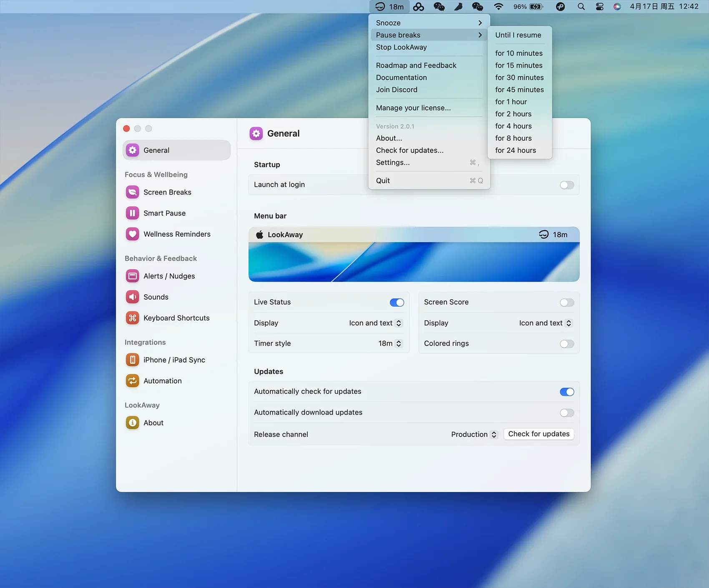Change the Release channel Production dropdown
Image resolution: width=709 pixels, height=588 pixels.
pyautogui.click(x=474, y=434)
